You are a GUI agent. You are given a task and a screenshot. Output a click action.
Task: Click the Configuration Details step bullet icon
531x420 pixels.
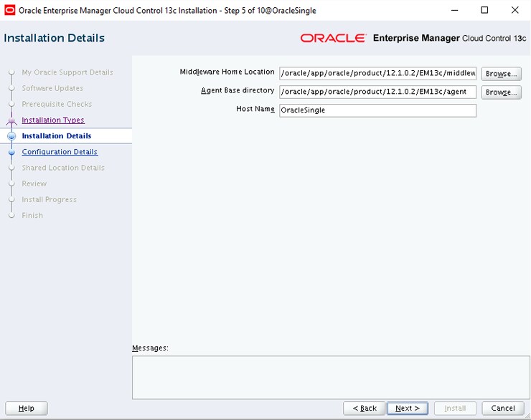[12, 152]
